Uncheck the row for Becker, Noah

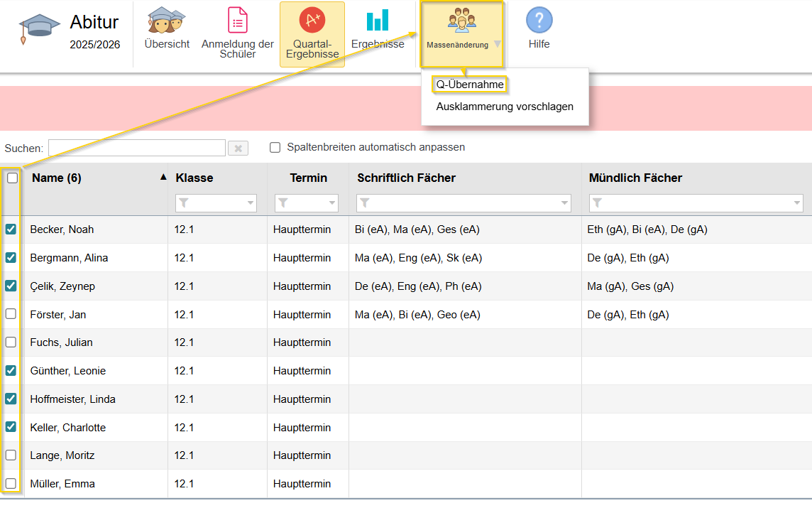pos(11,229)
